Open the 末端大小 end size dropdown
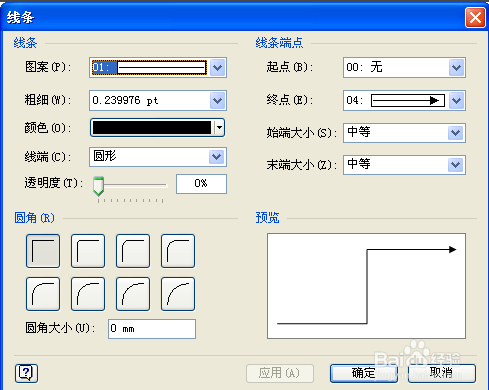The image size is (489, 390). tap(456, 165)
